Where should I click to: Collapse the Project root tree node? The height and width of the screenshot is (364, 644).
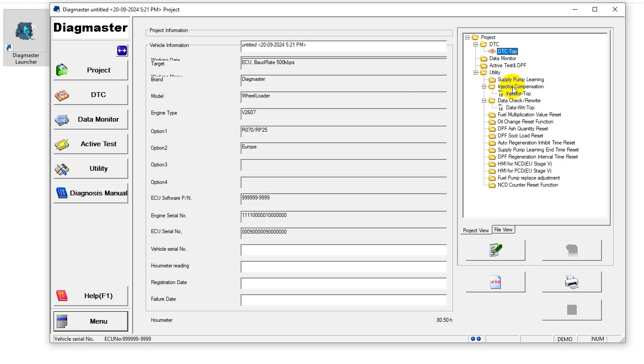467,37
